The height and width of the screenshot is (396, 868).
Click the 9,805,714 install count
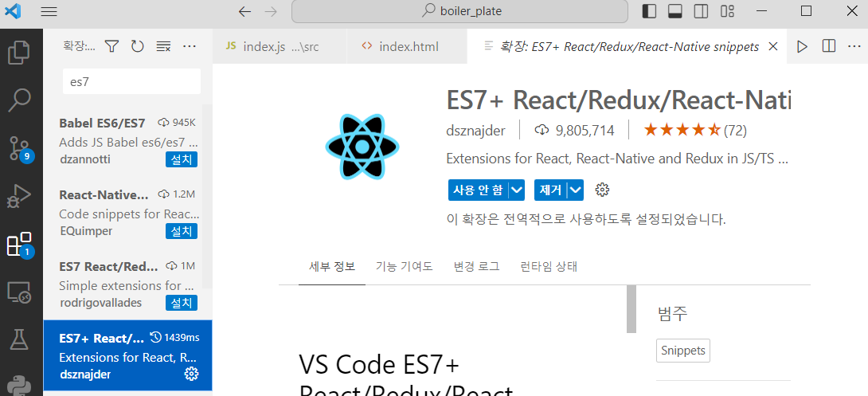[x=575, y=131]
